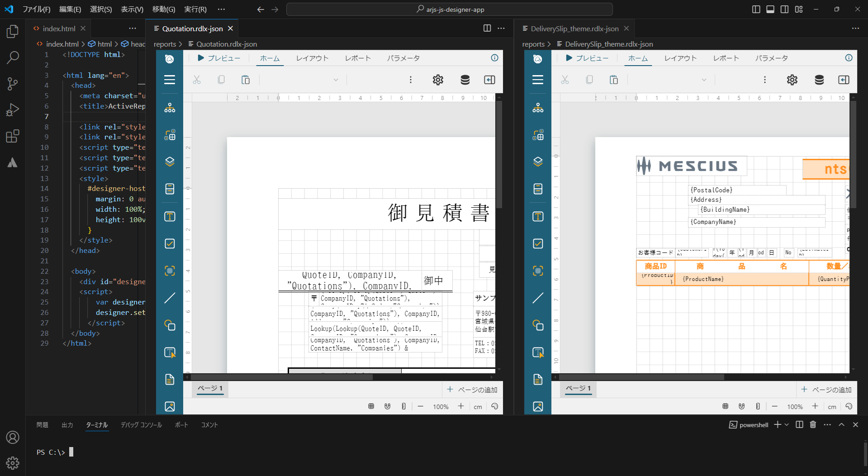Screen dimensions: 868x476
Task: Open the properties gear in DeliverySlip designer
Action: click(x=792, y=80)
